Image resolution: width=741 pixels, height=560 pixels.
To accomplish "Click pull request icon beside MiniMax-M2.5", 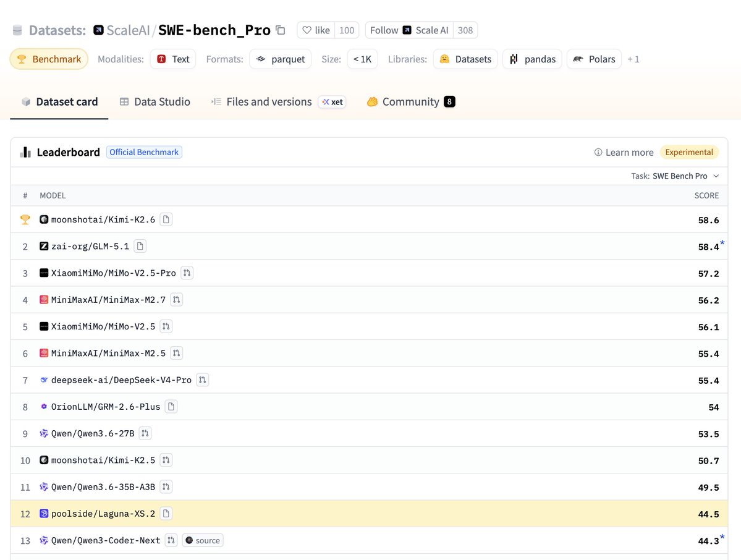I will click(x=176, y=353).
